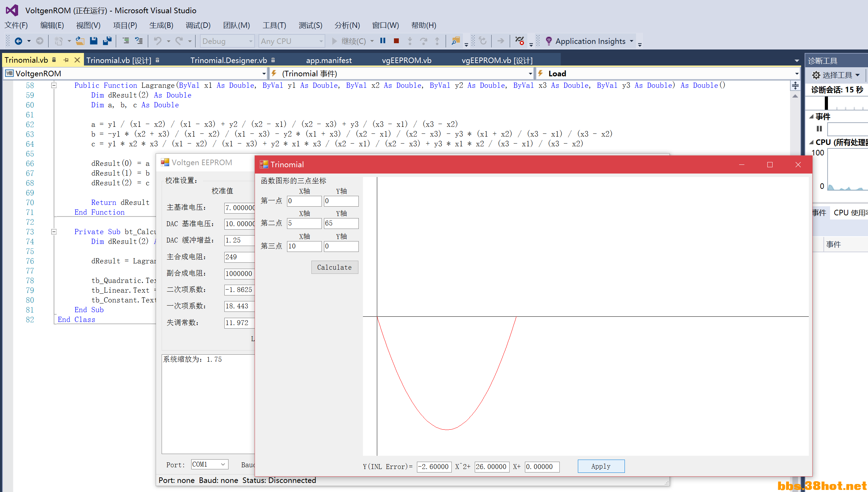868x492 pixels.
Task: Click the X squared coefficient field -2.60000
Action: [434, 467]
